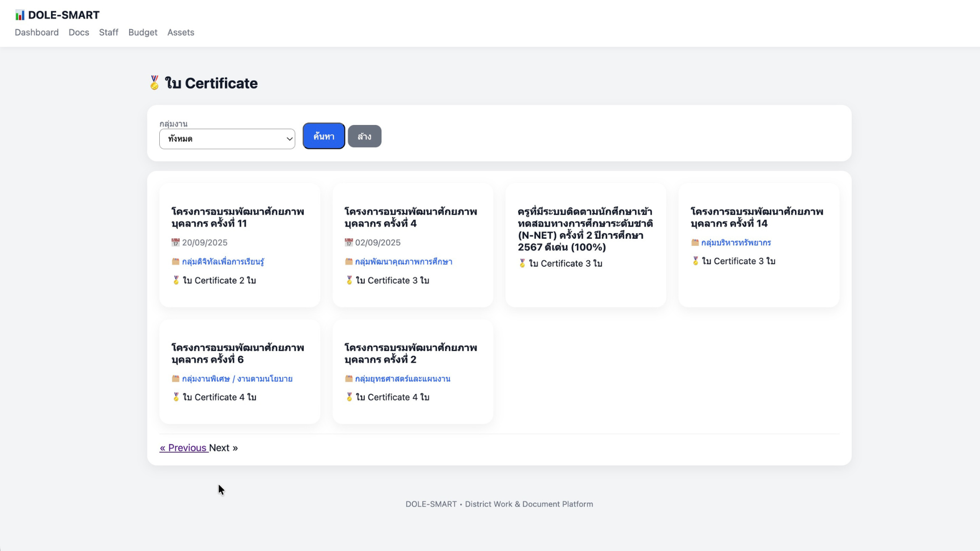The width and height of the screenshot is (980, 551).
Task: Follow the « Previous pagination link
Action: coord(183,447)
